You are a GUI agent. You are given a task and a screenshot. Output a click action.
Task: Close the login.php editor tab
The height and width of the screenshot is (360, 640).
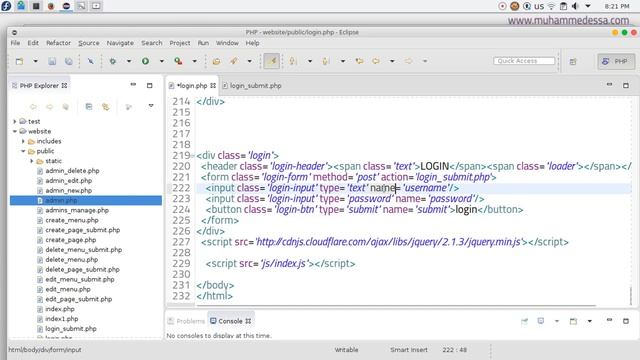213,86
